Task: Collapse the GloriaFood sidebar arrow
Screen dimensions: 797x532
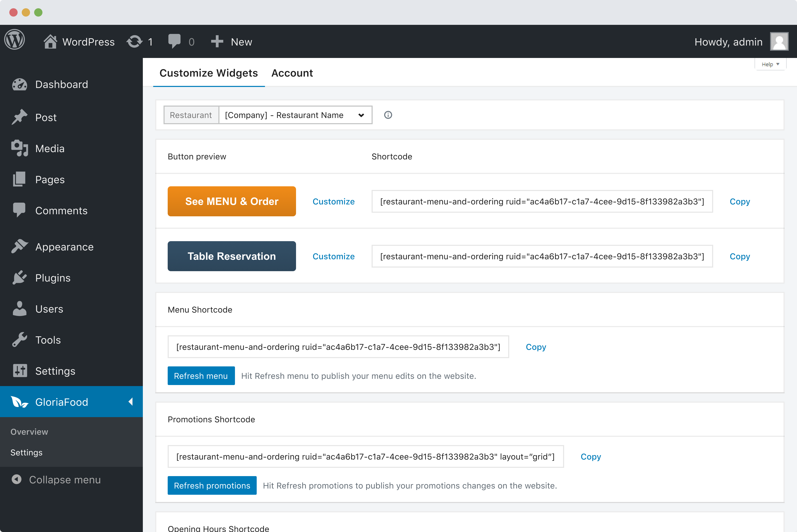Action: [131, 402]
